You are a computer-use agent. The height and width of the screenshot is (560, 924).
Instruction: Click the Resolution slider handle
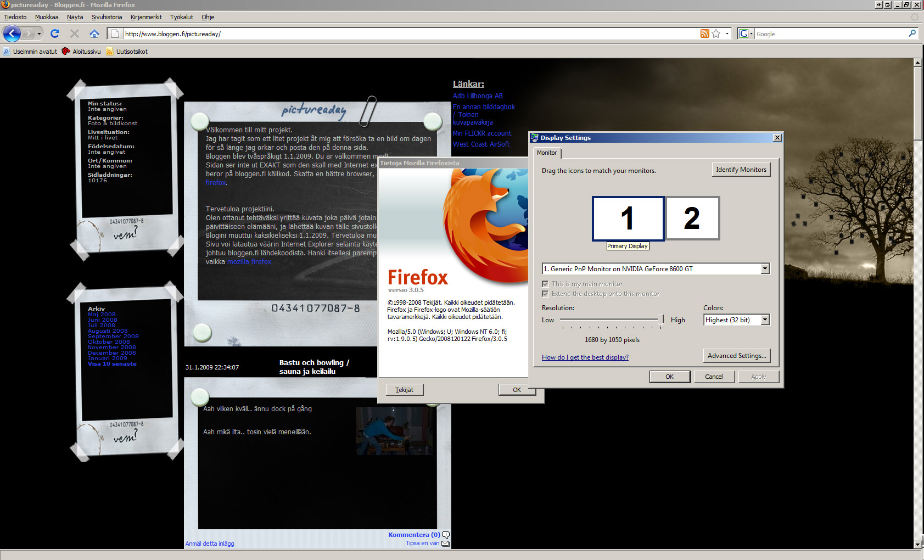[x=661, y=320]
